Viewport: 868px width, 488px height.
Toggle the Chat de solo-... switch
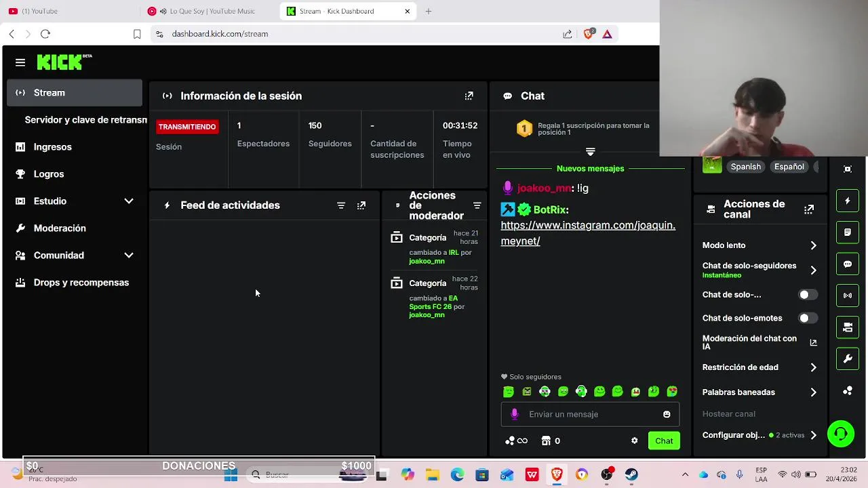tap(807, 295)
